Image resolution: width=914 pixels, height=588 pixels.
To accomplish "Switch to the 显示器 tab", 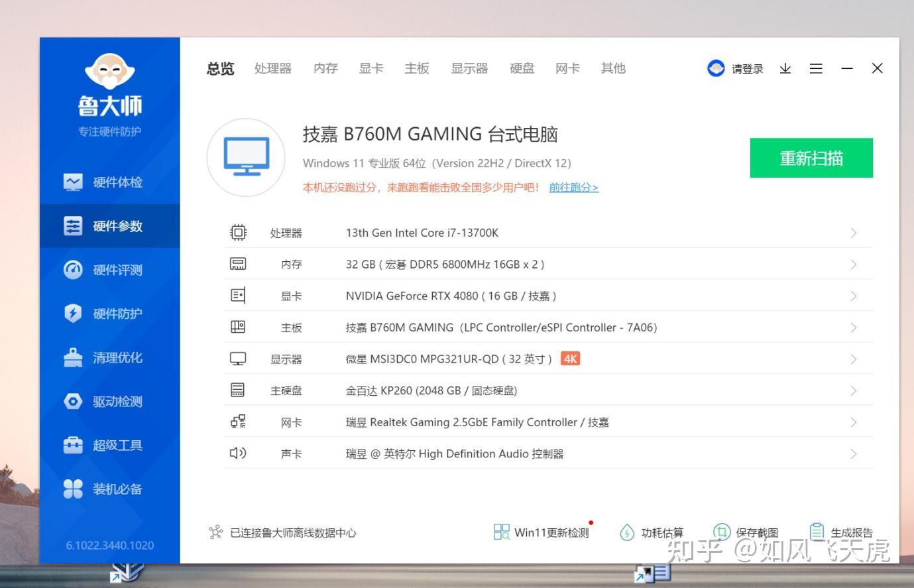I will click(469, 68).
